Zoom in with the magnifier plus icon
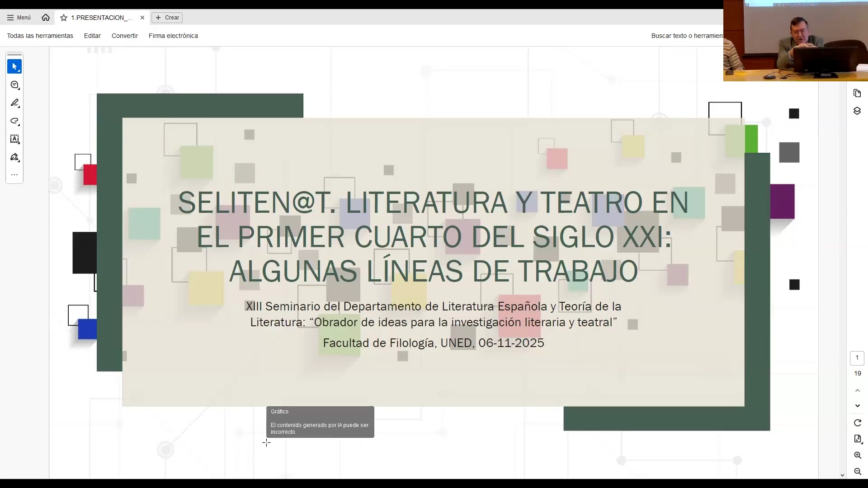 (858, 455)
